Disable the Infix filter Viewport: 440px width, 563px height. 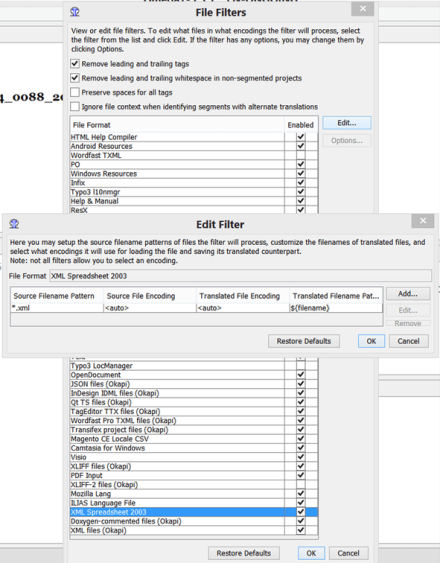301,183
